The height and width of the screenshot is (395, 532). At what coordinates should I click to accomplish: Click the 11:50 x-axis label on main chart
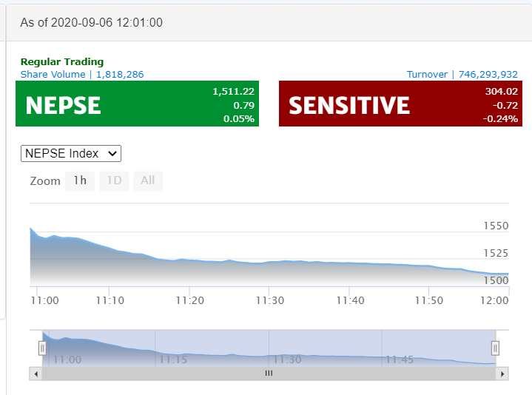(429, 300)
